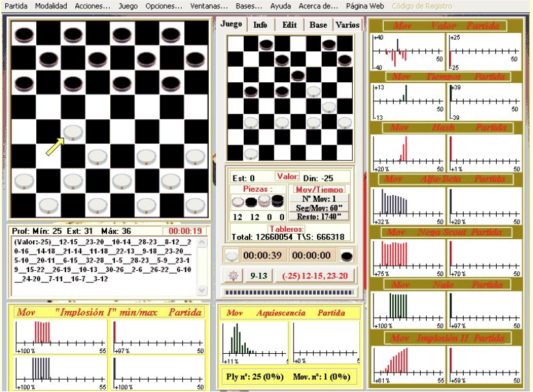Click the black man icon under Piezas
Image resolution: width=533 pixels, height=392 pixels.
pyautogui.click(x=252, y=202)
